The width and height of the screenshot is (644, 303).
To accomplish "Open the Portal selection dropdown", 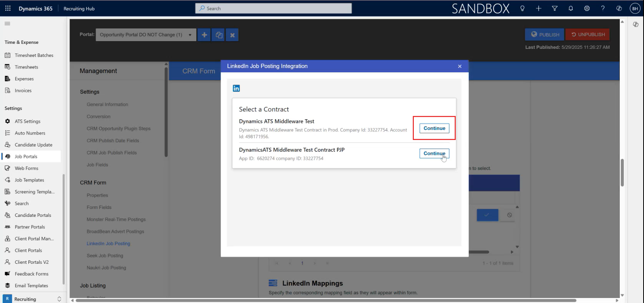I will 146,35.
